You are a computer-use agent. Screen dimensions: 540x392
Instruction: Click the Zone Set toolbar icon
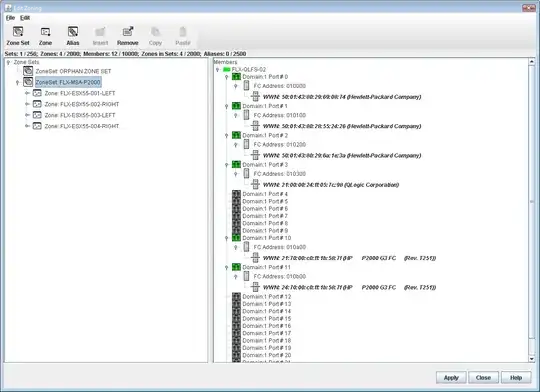click(18, 32)
